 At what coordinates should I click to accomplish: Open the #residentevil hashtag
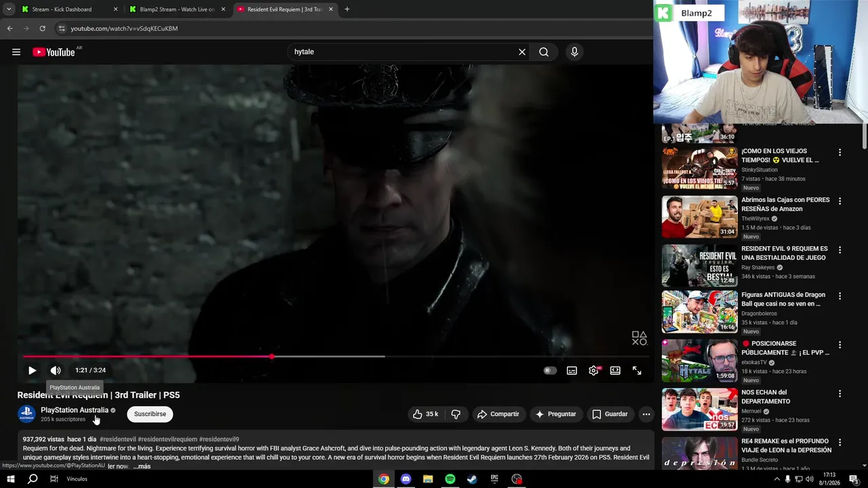[x=118, y=439]
